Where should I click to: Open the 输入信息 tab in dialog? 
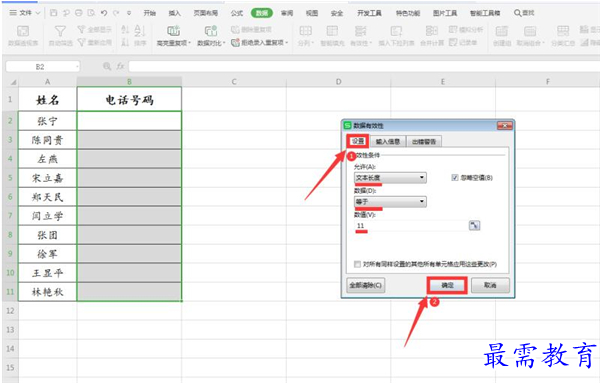click(388, 142)
